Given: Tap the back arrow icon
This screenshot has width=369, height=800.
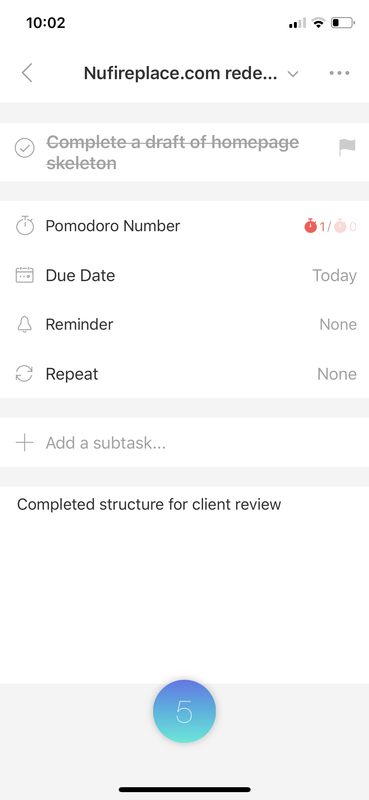Looking at the screenshot, I should [27, 73].
